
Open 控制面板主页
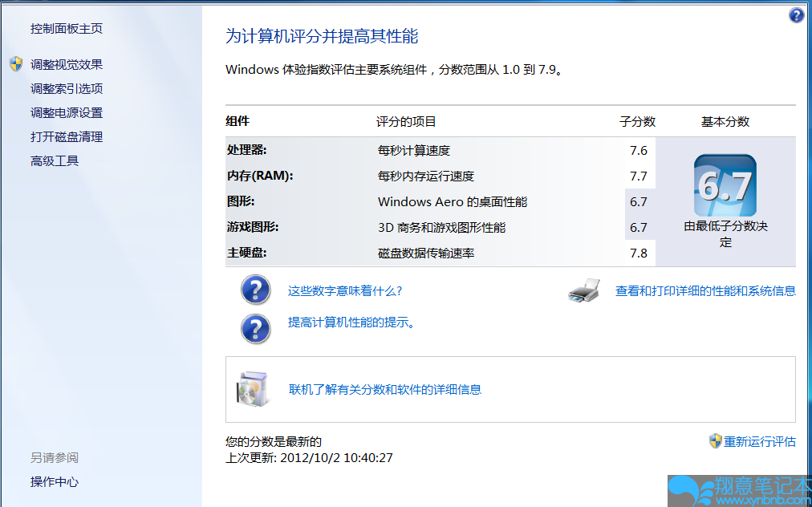[x=67, y=29]
